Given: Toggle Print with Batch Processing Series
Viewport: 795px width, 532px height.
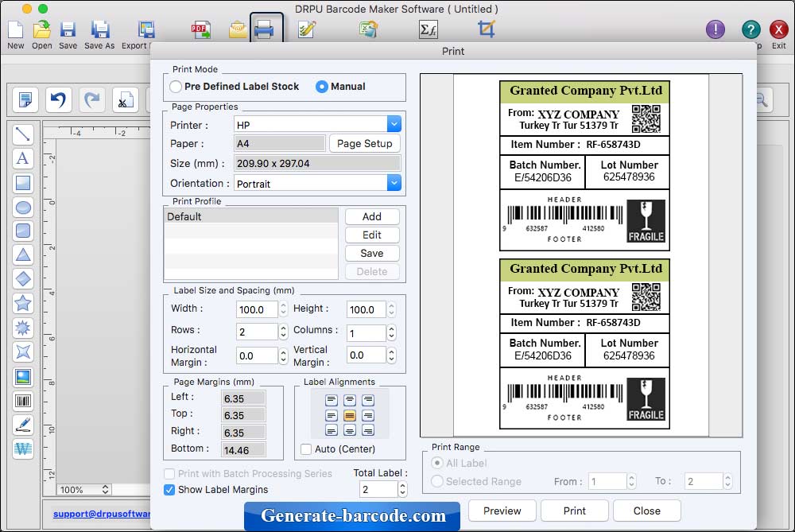Looking at the screenshot, I should coord(169,474).
